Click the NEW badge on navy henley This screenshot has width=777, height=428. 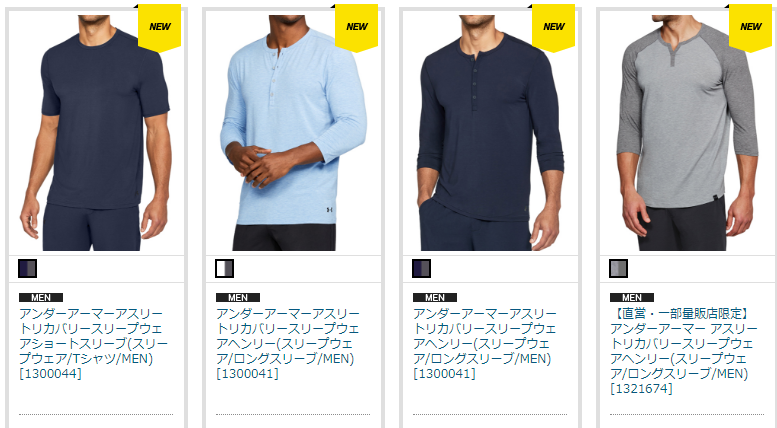click(554, 27)
